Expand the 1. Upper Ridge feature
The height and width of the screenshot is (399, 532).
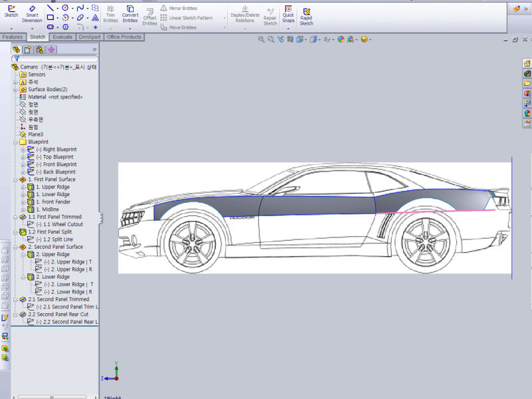23,187
